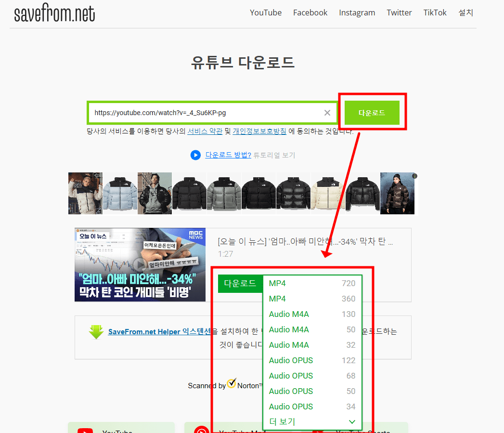The width and height of the screenshot is (504, 433).
Task: Choose MP4 720 format
Action: tap(312, 283)
